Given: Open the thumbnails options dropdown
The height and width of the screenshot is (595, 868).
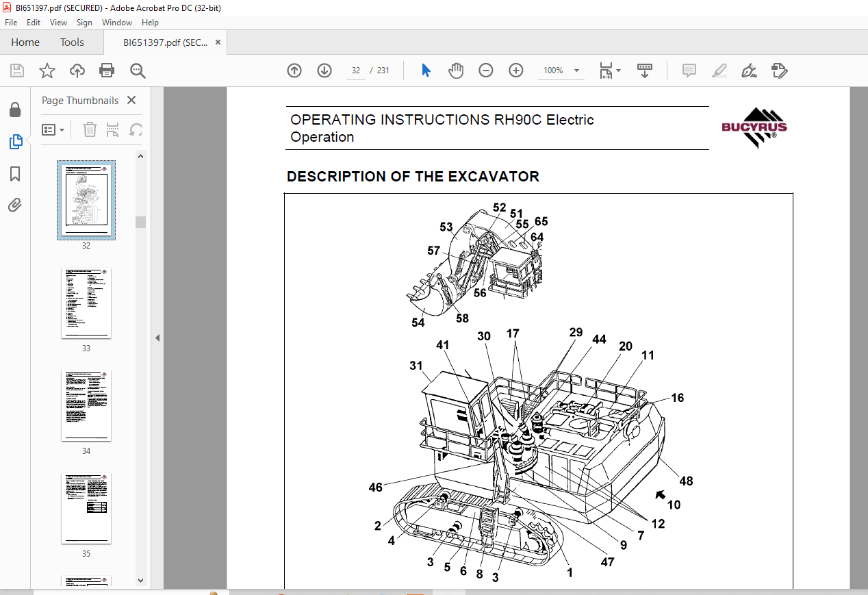Looking at the screenshot, I should tap(53, 129).
